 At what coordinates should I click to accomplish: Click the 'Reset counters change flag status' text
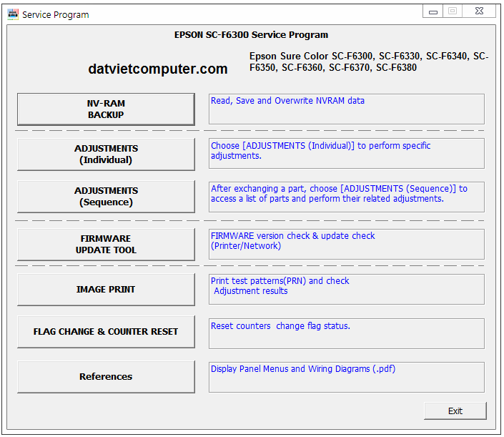click(280, 325)
